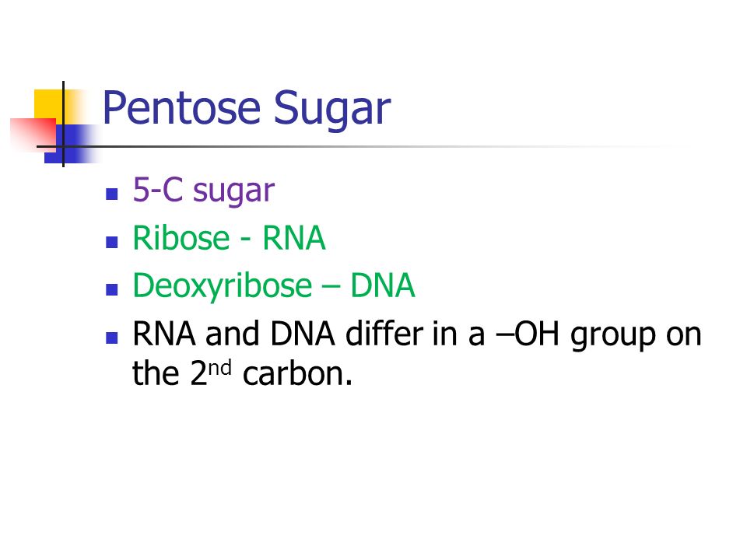Image resolution: width=747 pixels, height=560 pixels.
Task: Select the 5-C sugar bullet text
Action: click(203, 190)
